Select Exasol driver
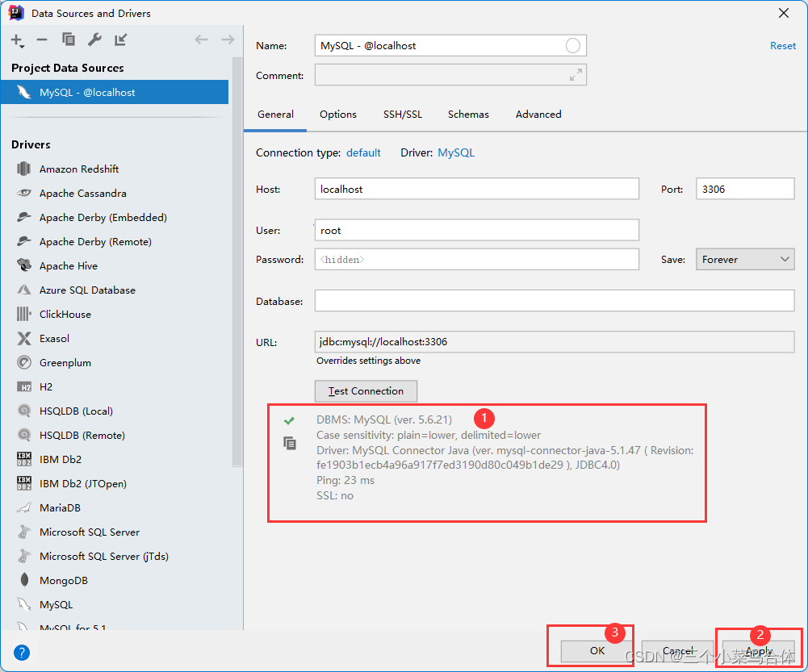The width and height of the screenshot is (808, 672). coord(54,338)
